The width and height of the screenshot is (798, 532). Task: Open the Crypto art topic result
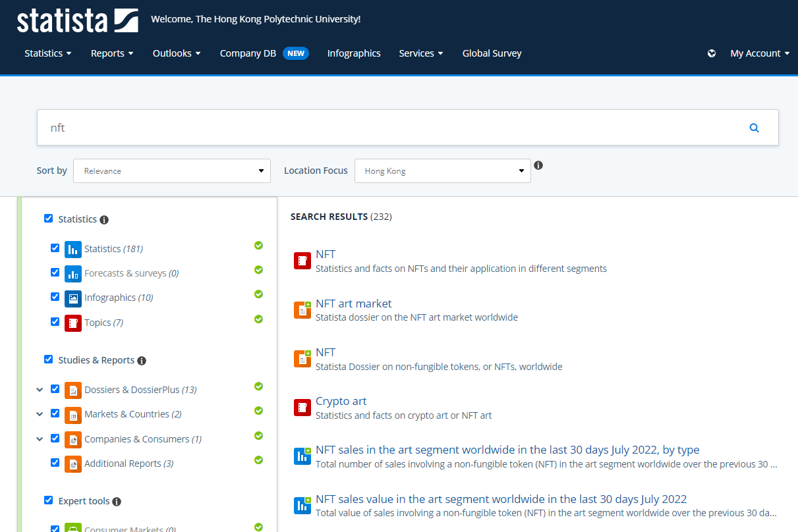click(341, 401)
